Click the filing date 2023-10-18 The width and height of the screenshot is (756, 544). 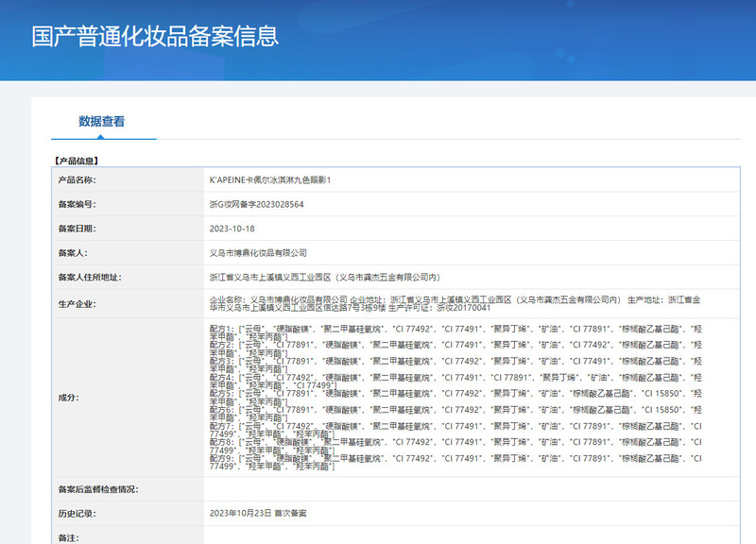pyautogui.click(x=232, y=229)
